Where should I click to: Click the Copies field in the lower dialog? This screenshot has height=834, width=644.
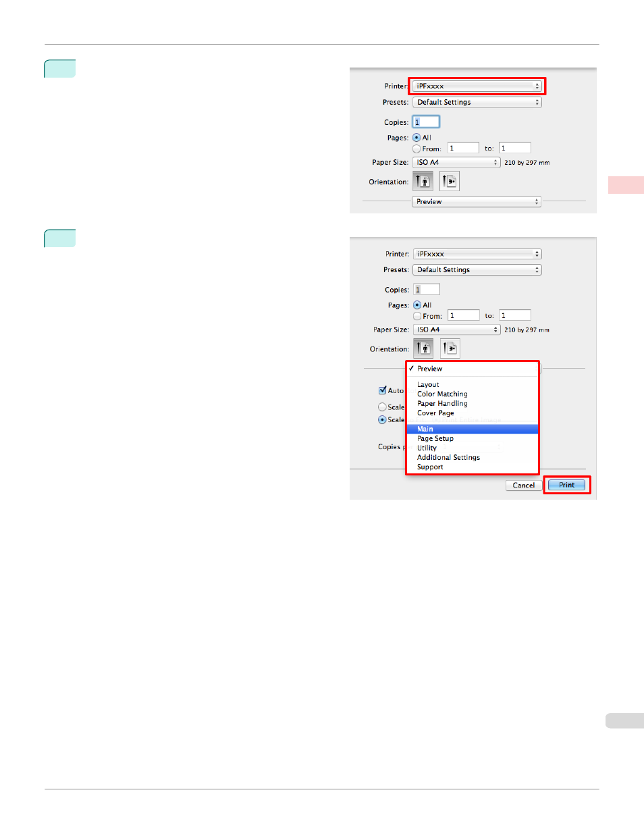coord(427,289)
